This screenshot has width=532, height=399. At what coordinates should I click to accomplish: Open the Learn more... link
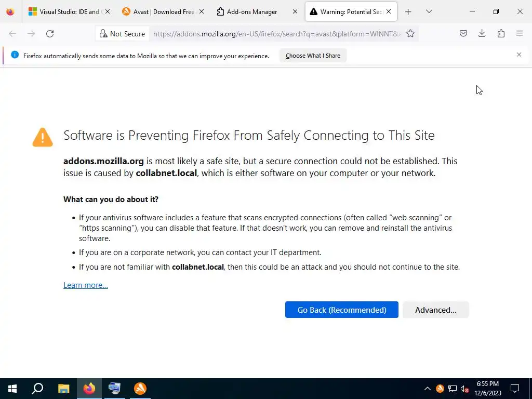pyautogui.click(x=86, y=285)
